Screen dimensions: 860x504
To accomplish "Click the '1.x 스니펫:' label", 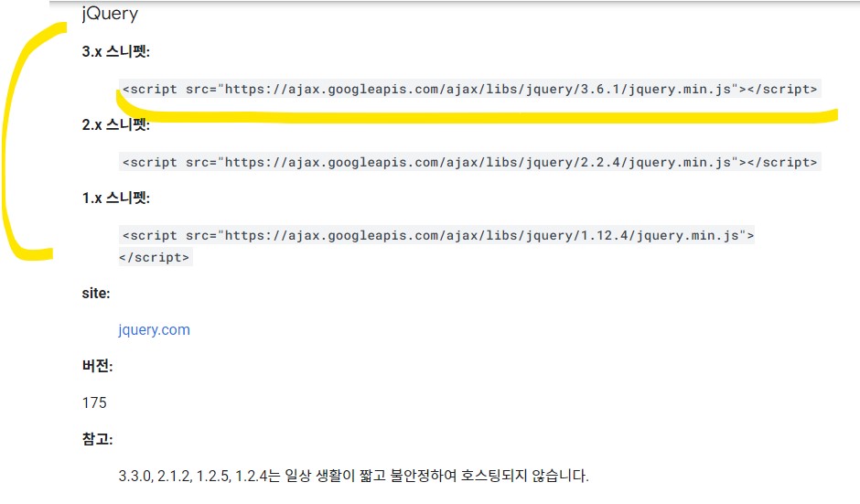I will tap(115, 198).
